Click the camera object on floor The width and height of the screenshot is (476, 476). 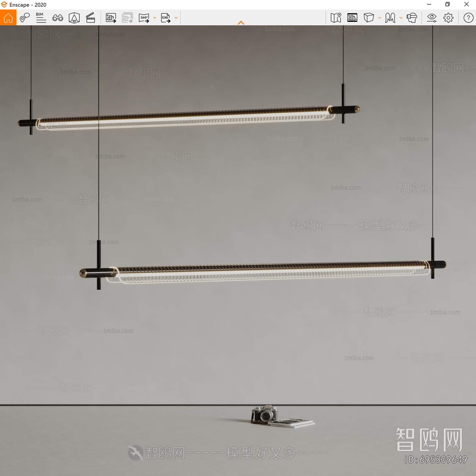[264, 414]
